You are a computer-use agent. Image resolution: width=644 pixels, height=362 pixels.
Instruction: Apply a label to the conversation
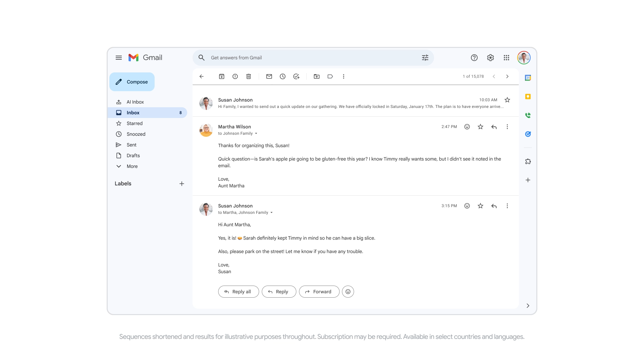point(330,76)
